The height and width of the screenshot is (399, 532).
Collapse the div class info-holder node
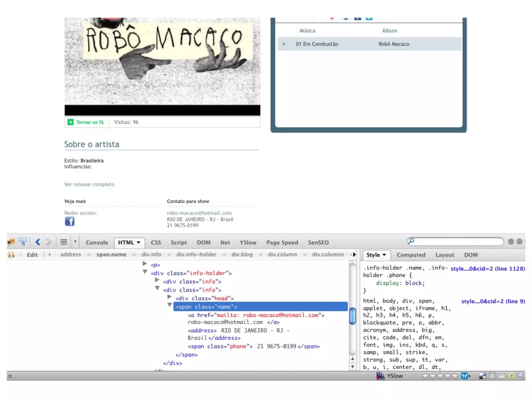pos(145,272)
